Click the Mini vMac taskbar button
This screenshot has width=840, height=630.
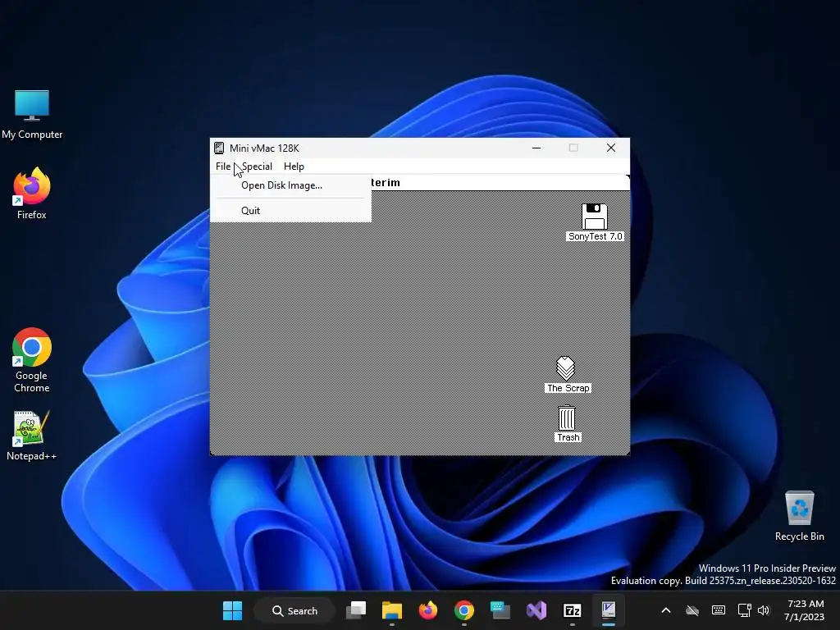[609, 610]
